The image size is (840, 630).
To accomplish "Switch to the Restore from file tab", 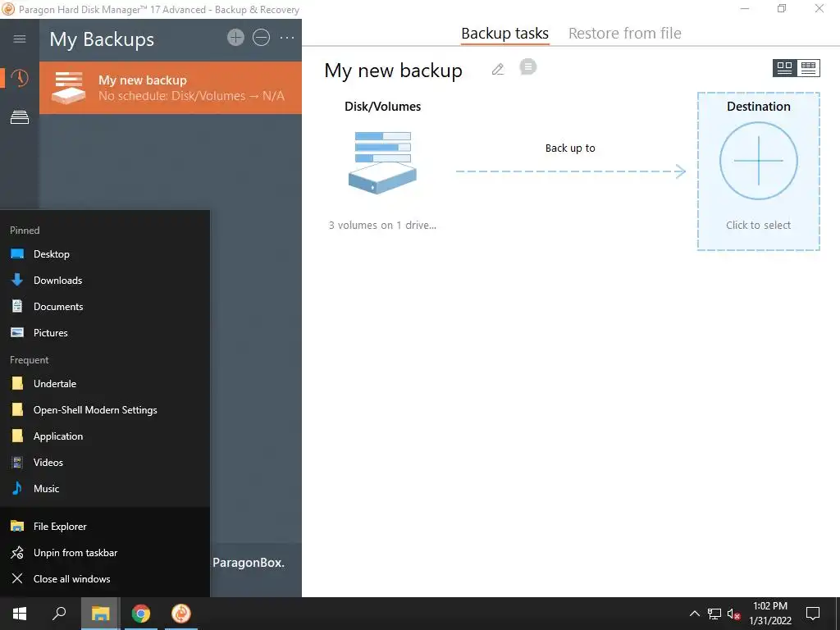I will 624,33.
